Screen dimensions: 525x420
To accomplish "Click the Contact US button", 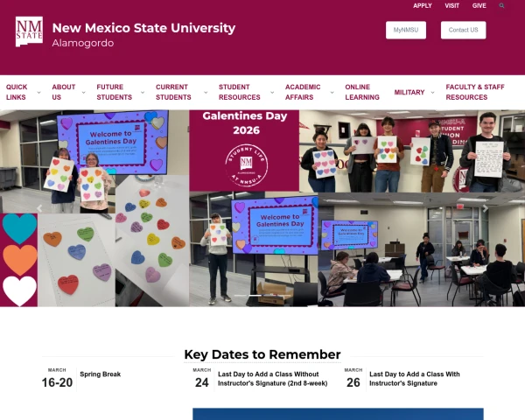I will (x=463, y=30).
